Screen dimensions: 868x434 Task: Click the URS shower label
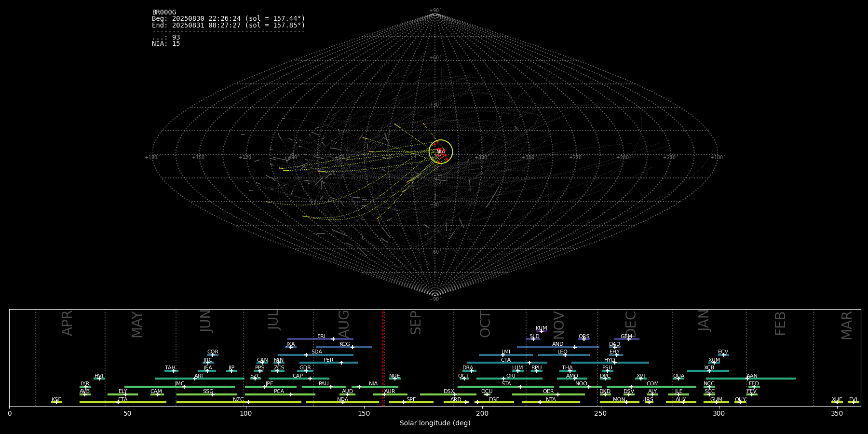pos(648,400)
